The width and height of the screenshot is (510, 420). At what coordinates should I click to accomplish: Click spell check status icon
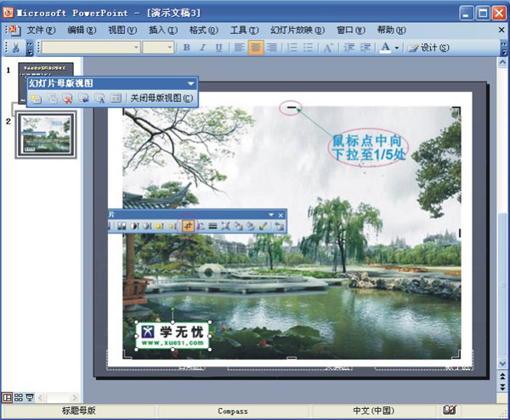coord(450,411)
